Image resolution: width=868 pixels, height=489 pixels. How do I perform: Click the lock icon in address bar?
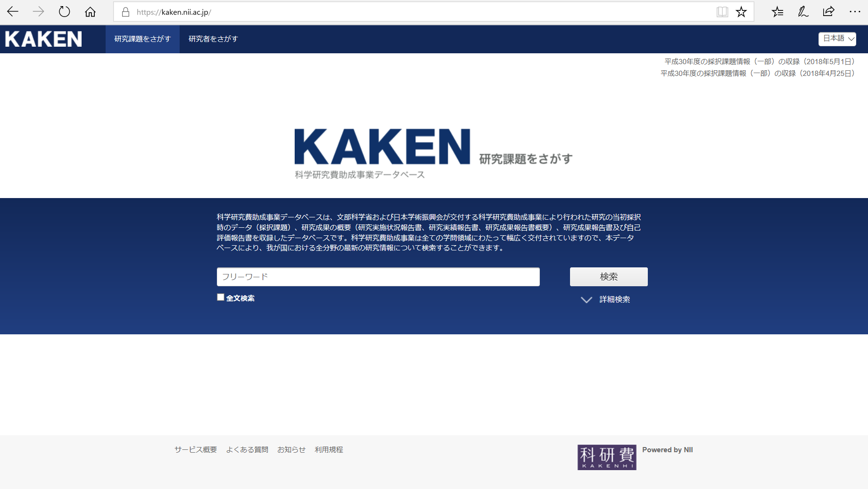[x=125, y=12]
